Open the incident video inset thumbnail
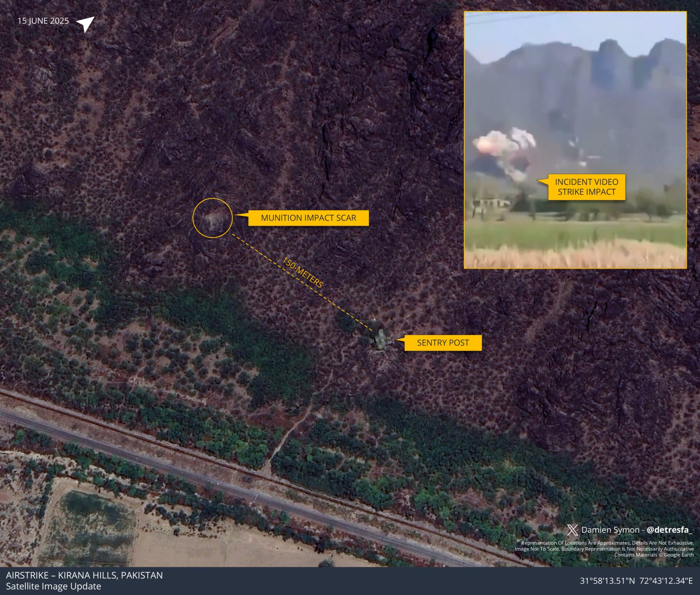This screenshot has height=595, width=700. point(575,140)
